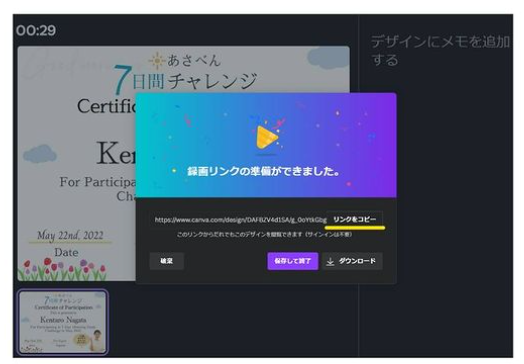The height and width of the screenshot is (364, 524).
Task: Click the May 22nd, 2022 date text
Action: point(70,235)
